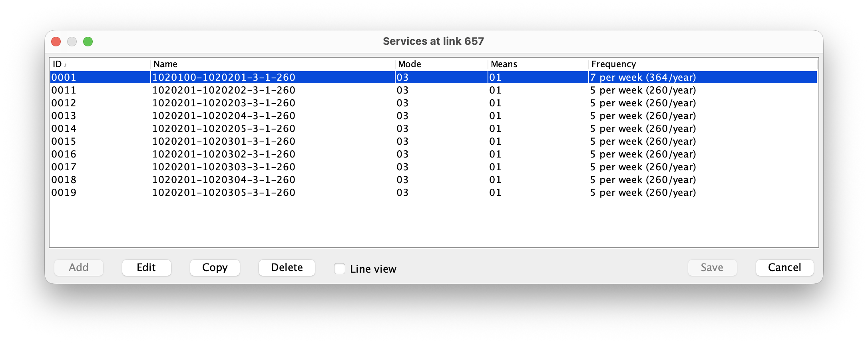Sort by the Mode column header
The image size is (868, 343).
pos(441,64)
